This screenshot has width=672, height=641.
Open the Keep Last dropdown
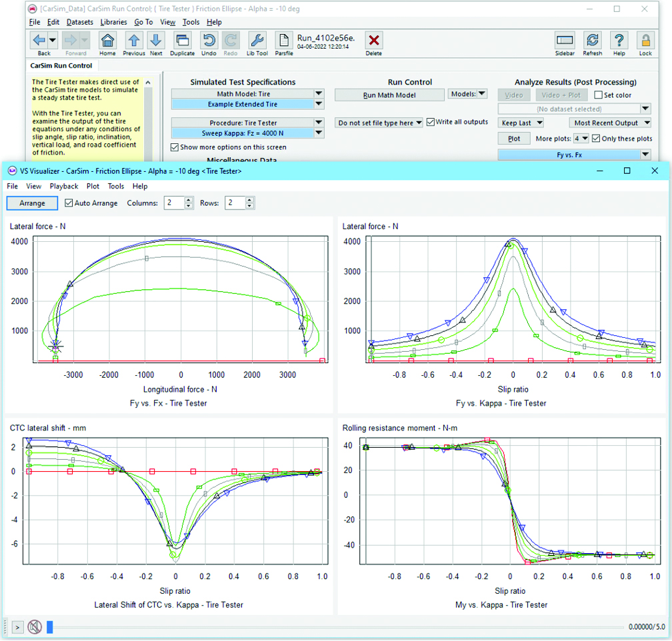(521, 123)
